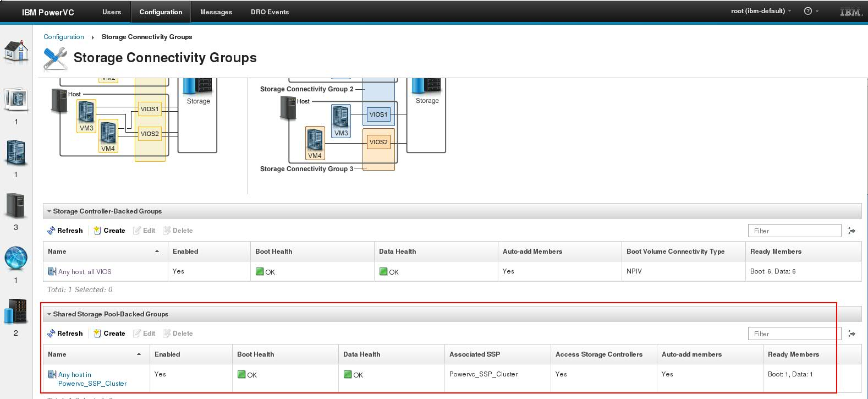Click the blue VM3 icon in the right diagram
This screenshot has width=868, height=399.
pyautogui.click(x=341, y=121)
